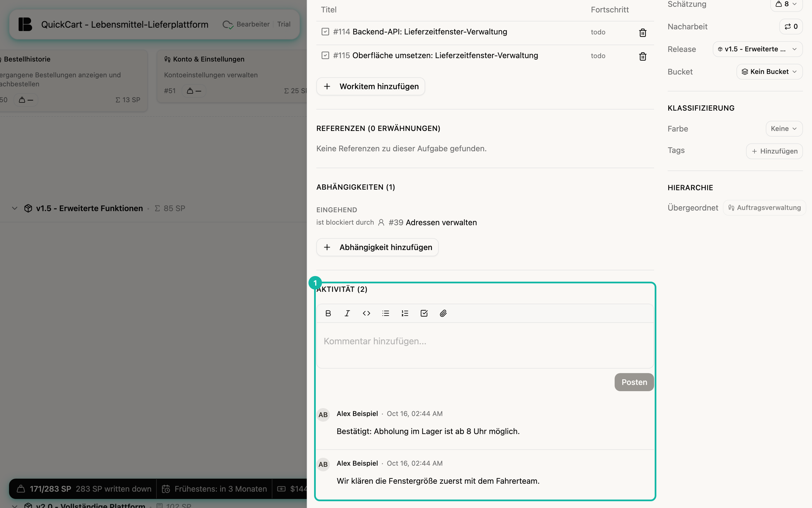
Task: Toggle bold formatting in the comment editor
Action: [328, 313]
